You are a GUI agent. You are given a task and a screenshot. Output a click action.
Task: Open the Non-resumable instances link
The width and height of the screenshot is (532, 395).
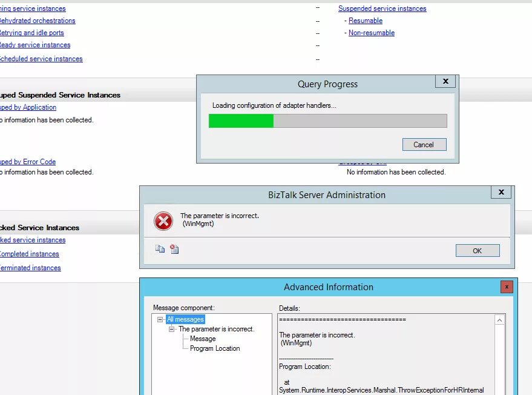[372, 33]
